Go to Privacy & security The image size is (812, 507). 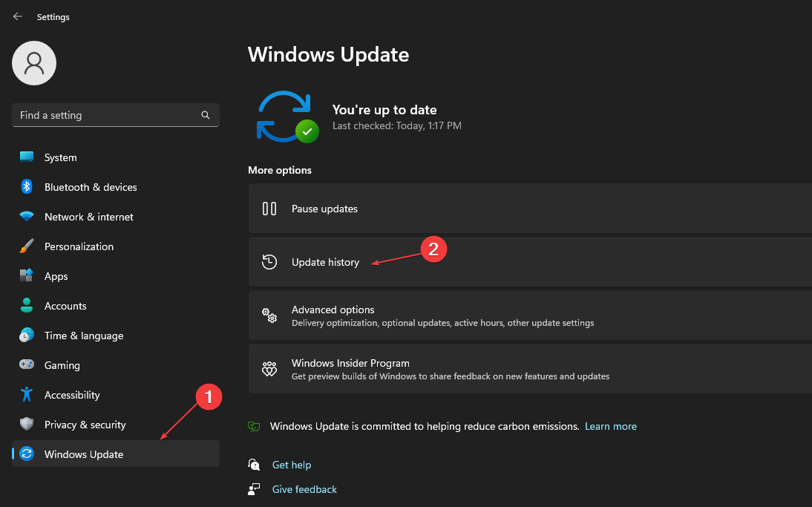(x=116, y=425)
